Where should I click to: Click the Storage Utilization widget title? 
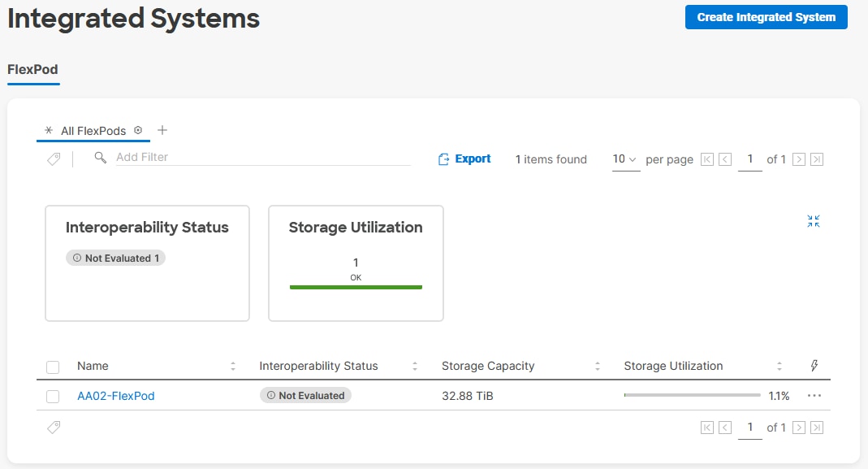coord(356,228)
